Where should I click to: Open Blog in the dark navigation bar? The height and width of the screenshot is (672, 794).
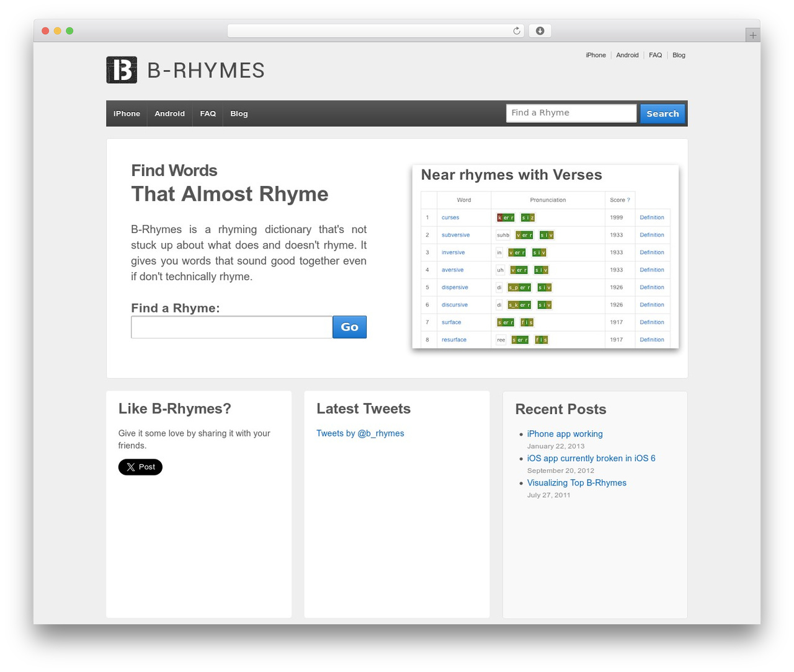click(239, 113)
